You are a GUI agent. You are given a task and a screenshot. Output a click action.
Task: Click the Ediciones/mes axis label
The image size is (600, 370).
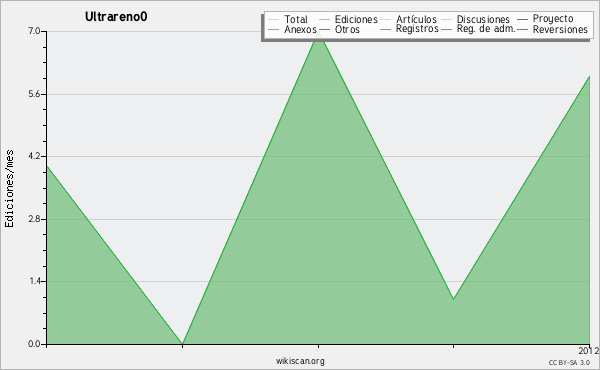tap(9, 189)
